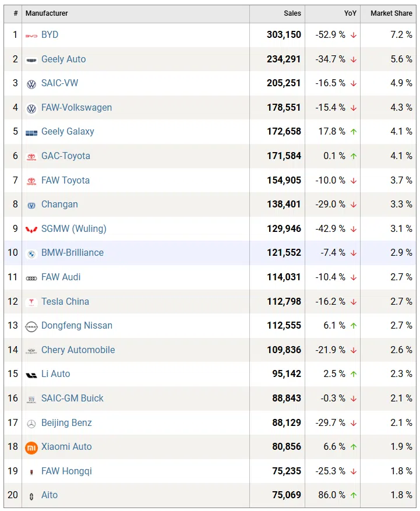Open the Geely Auto manufacturer link
This screenshot has height=511, width=420.
point(63,59)
